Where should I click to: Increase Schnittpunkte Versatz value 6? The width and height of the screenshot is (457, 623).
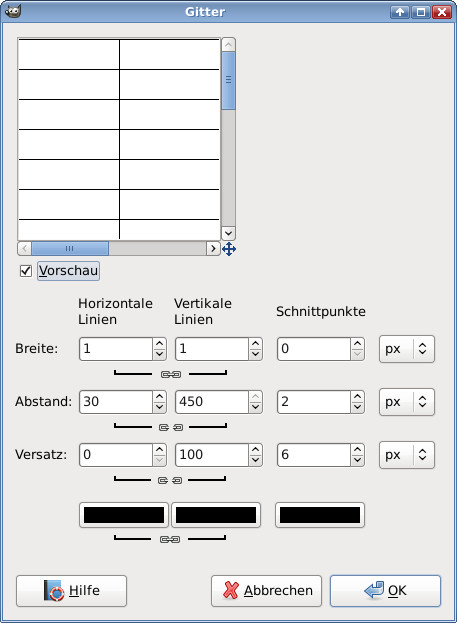coord(357,449)
